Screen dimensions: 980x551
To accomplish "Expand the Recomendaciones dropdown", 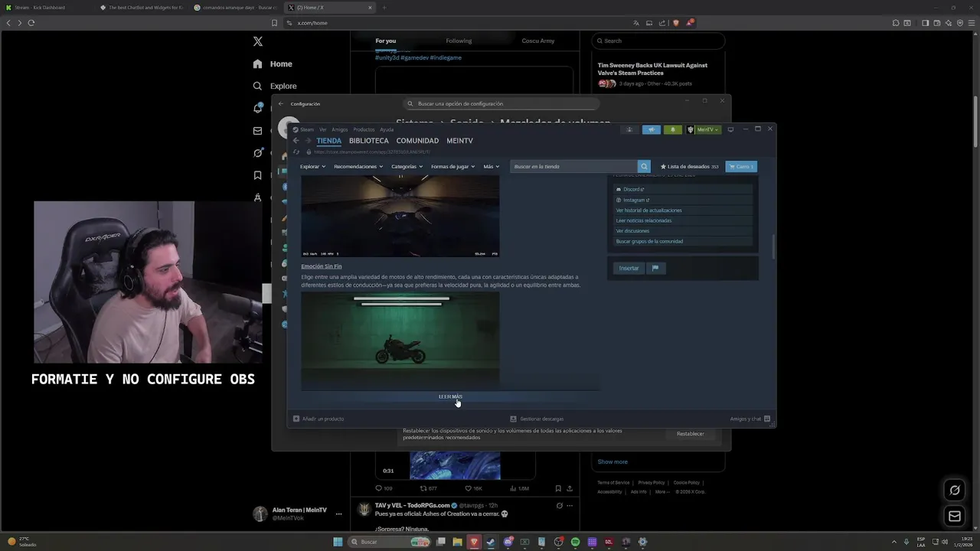I will click(358, 166).
